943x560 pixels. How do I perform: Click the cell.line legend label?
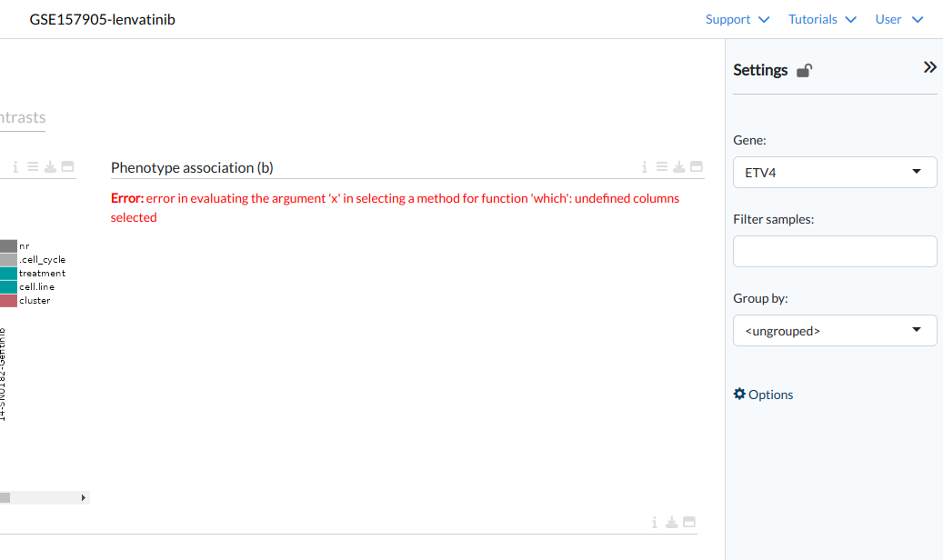pyautogui.click(x=36, y=287)
